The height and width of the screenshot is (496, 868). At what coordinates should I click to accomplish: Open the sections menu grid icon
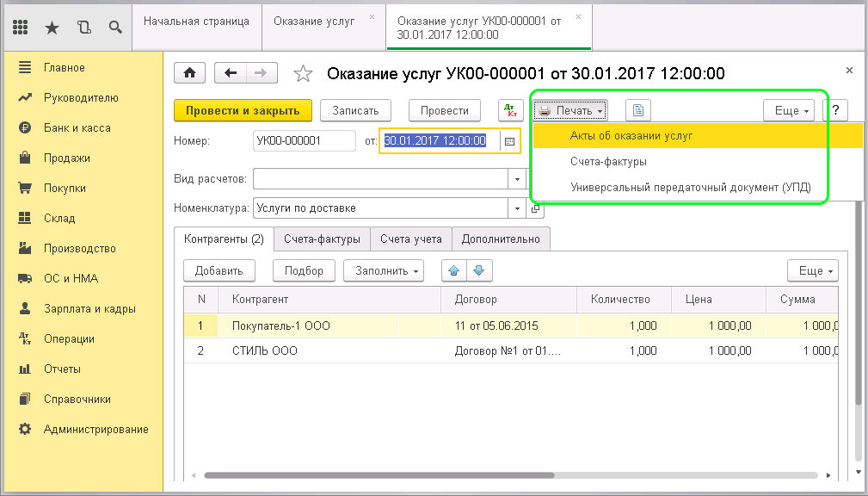coord(20,27)
